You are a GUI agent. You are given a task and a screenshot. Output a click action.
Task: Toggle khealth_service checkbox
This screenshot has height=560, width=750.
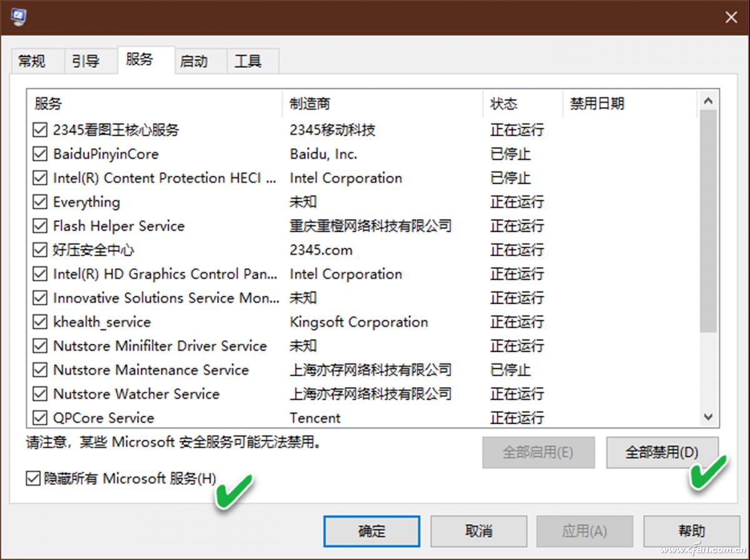click(x=40, y=322)
